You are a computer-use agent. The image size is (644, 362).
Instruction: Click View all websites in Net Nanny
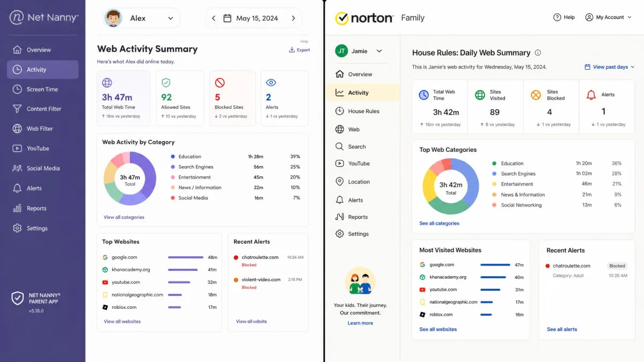(x=122, y=321)
